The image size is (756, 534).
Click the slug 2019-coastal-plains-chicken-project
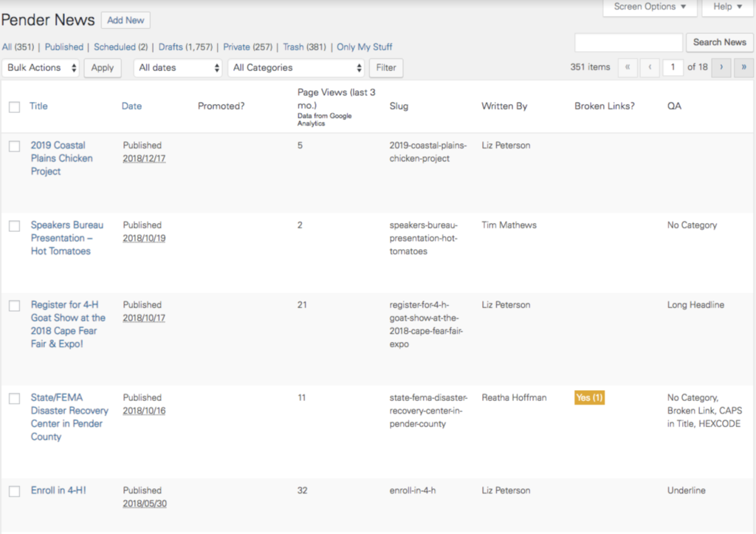point(428,151)
